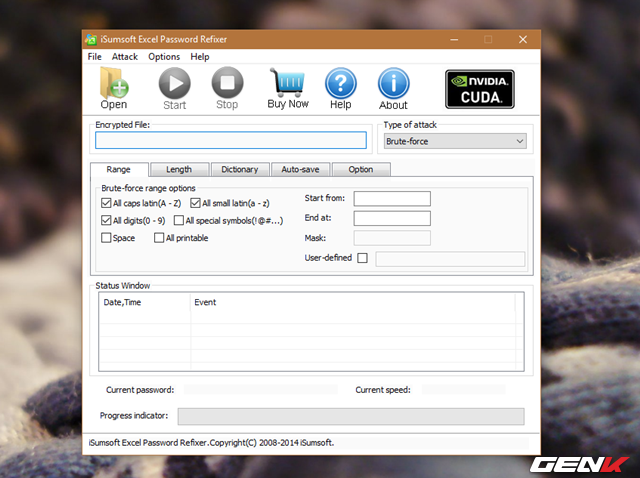This screenshot has height=478, width=640.
Task: Click the Start from text field
Action: pos(392,198)
